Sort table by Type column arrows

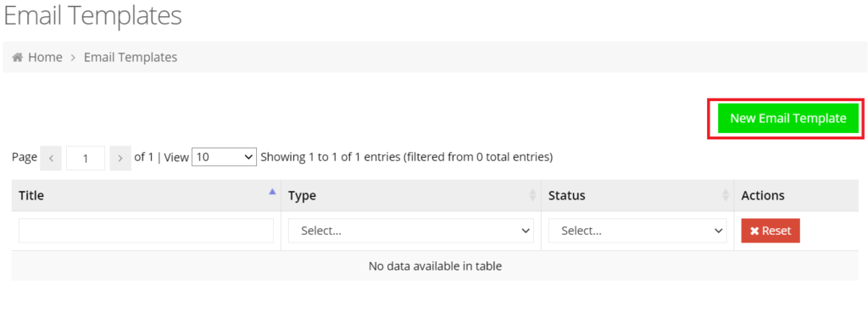[x=532, y=195]
